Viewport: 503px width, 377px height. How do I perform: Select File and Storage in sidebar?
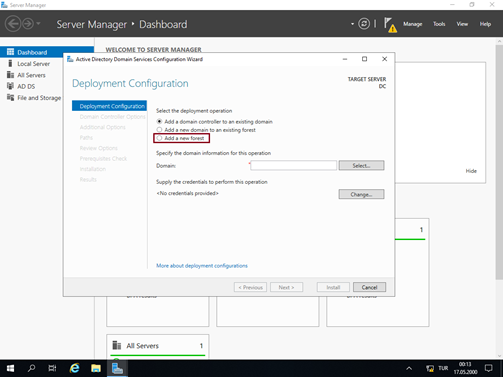[39, 98]
